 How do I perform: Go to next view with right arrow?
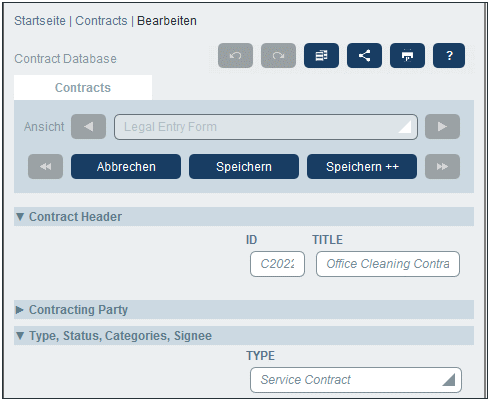click(442, 127)
